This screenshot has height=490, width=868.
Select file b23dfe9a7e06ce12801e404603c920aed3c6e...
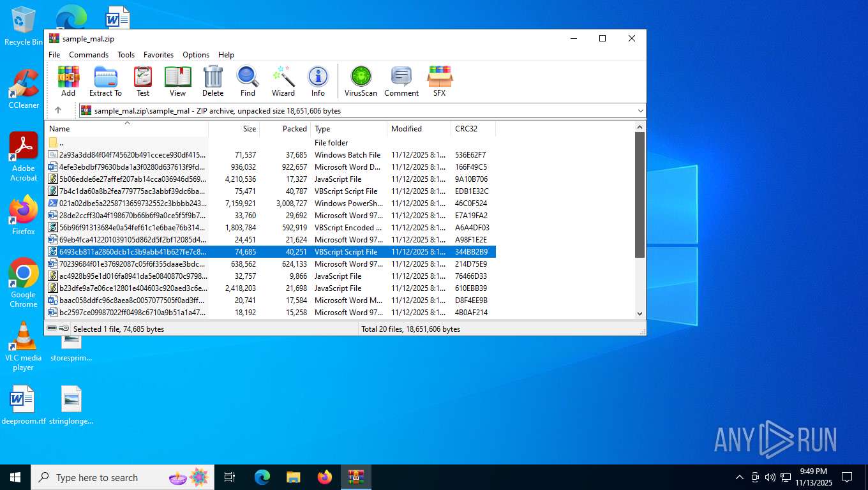tap(271, 288)
